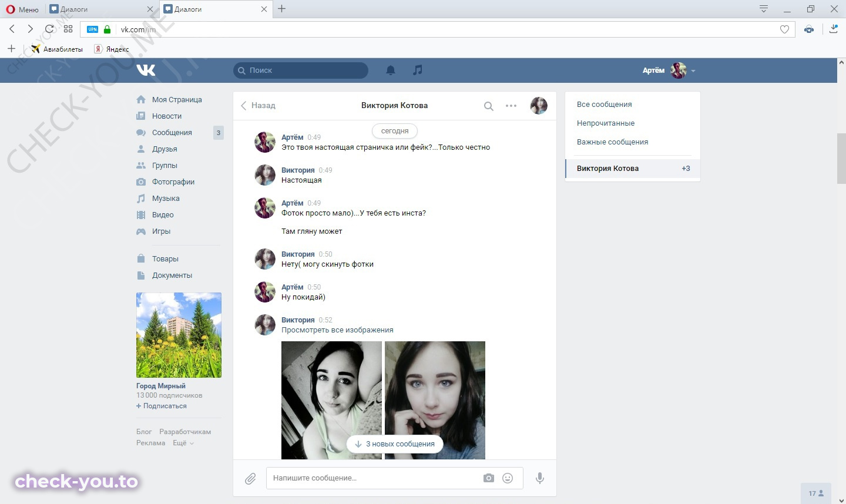
Task: Close the second Диалоги tab
Action: 264,9
